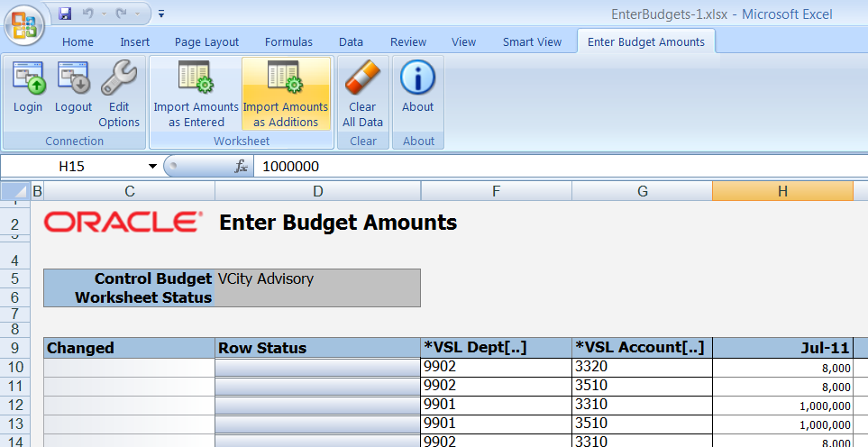Click the Insert Function fx button
Image resolution: width=868 pixels, height=447 pixels.
pos(241,166)
